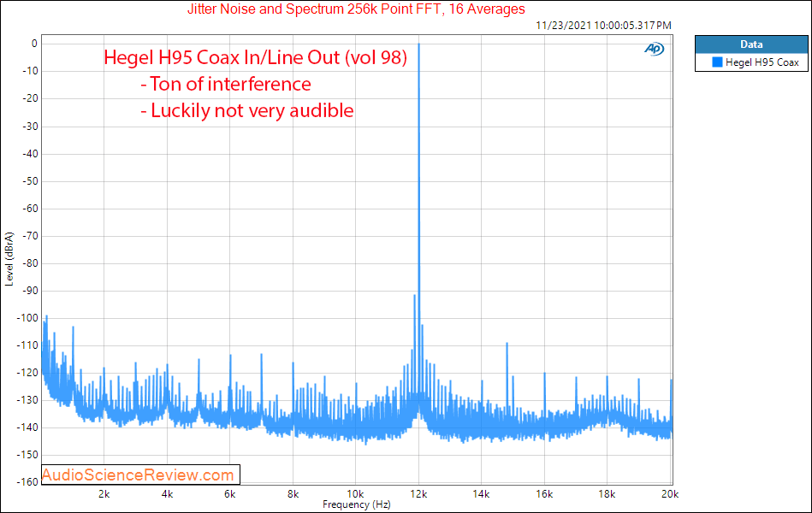Click the "-150" level axis tick
812x513 pixels.
[28, 455]
